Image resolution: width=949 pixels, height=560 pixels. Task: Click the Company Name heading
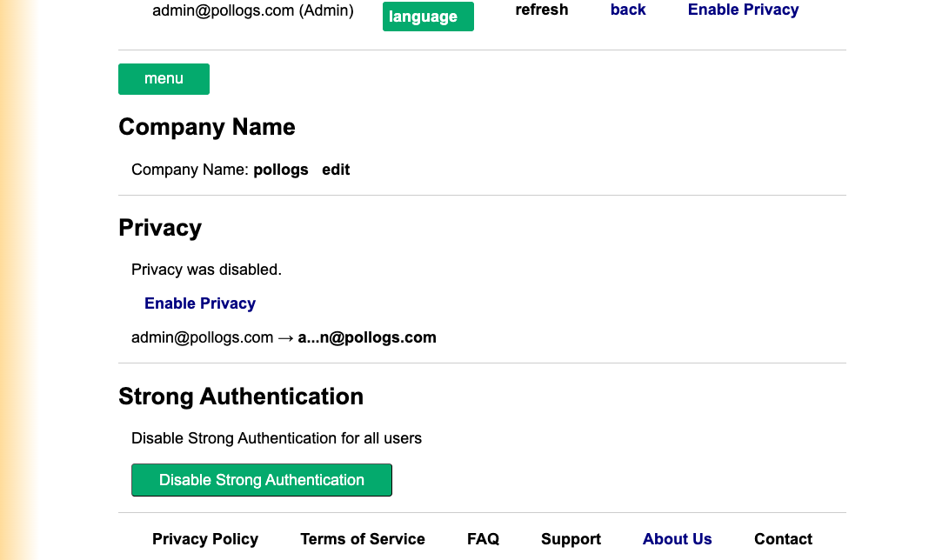click(x=207, y=127)
